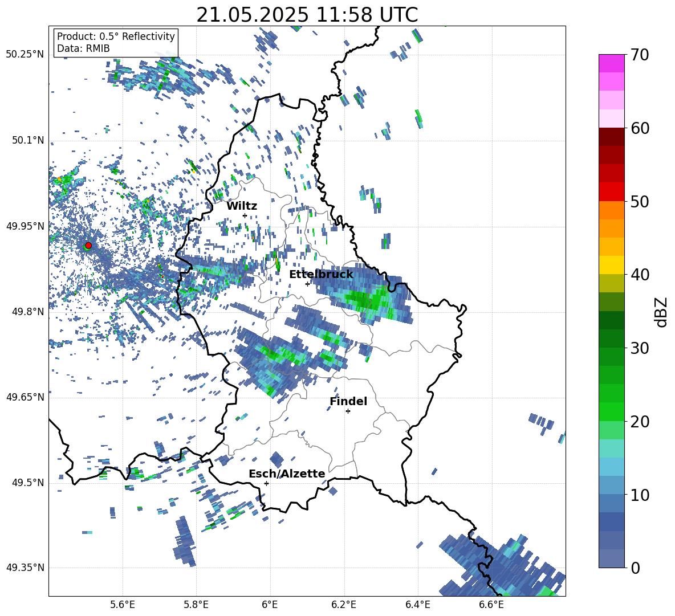Click the 6°E longitude label

[x=270, y=605]
